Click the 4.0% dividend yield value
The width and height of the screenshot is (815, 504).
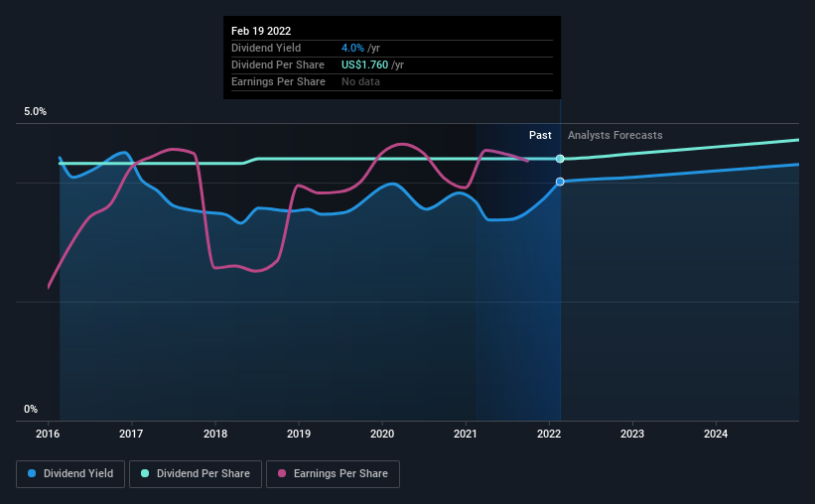tap(352, 48)
